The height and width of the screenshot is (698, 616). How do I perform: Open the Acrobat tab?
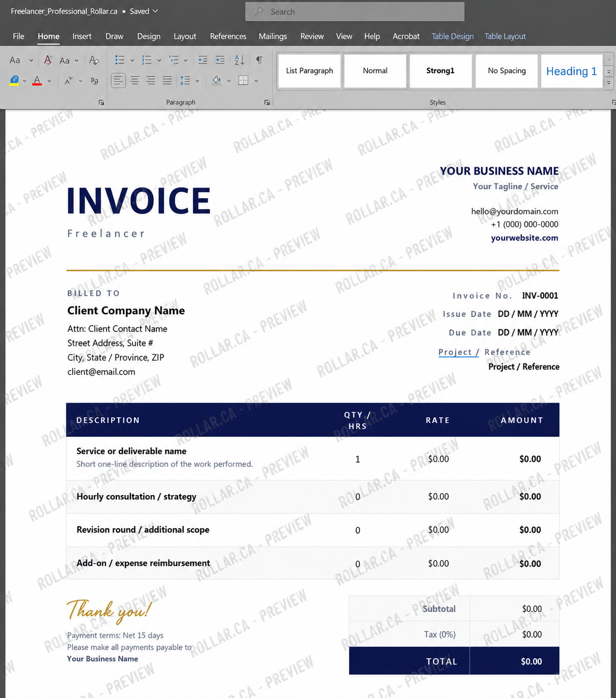point(406,36)
